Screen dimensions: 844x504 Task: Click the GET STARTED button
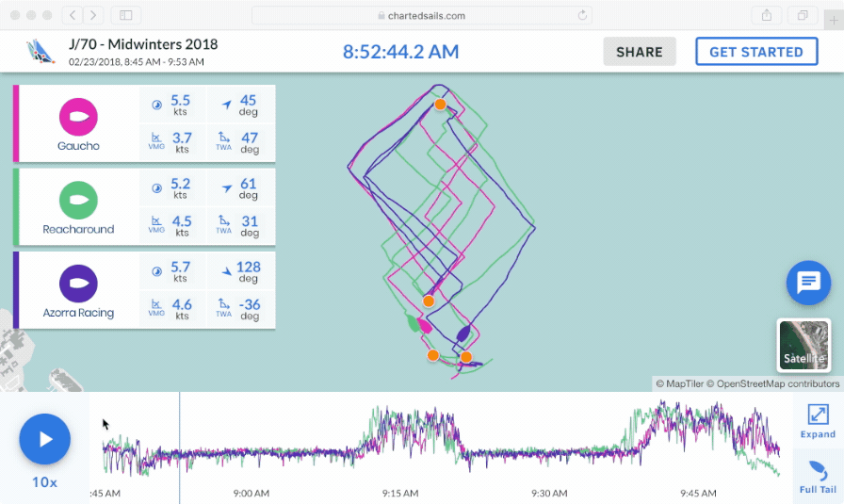pyautogui.click(x=755, y=52)
